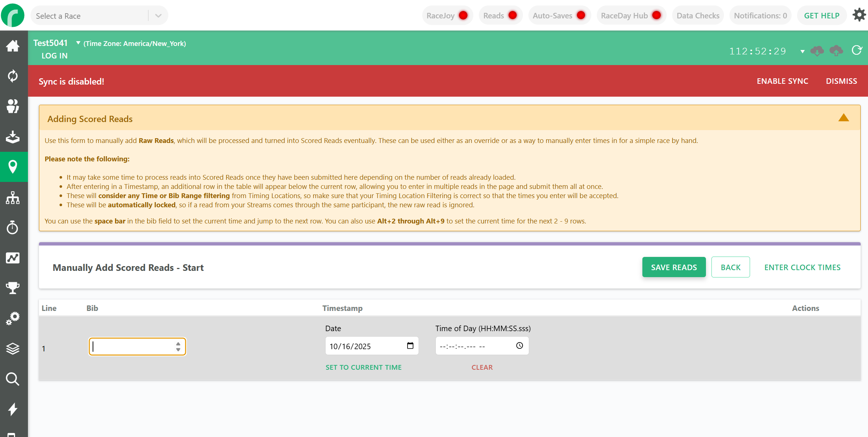The width and height of the screenshot is (868, 437).
Task: Click the search magnifier sidebar icon
Action: pos(13,379)
